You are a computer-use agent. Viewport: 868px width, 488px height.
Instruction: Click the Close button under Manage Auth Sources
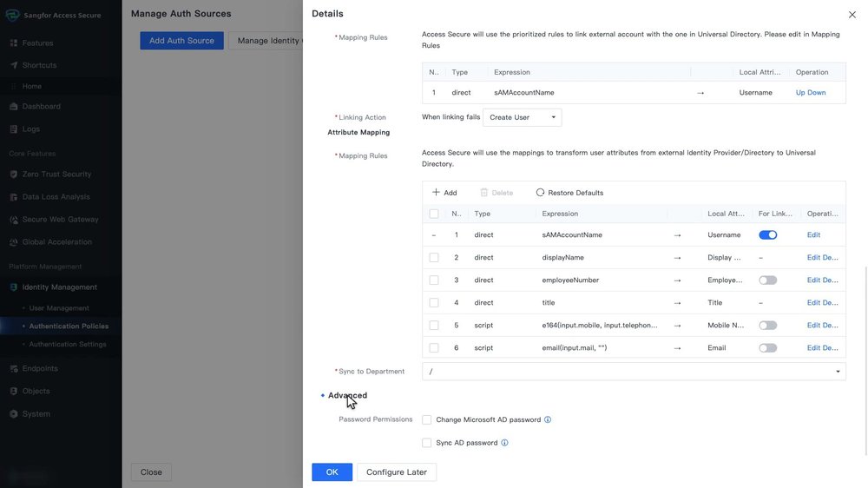point(151,472)
